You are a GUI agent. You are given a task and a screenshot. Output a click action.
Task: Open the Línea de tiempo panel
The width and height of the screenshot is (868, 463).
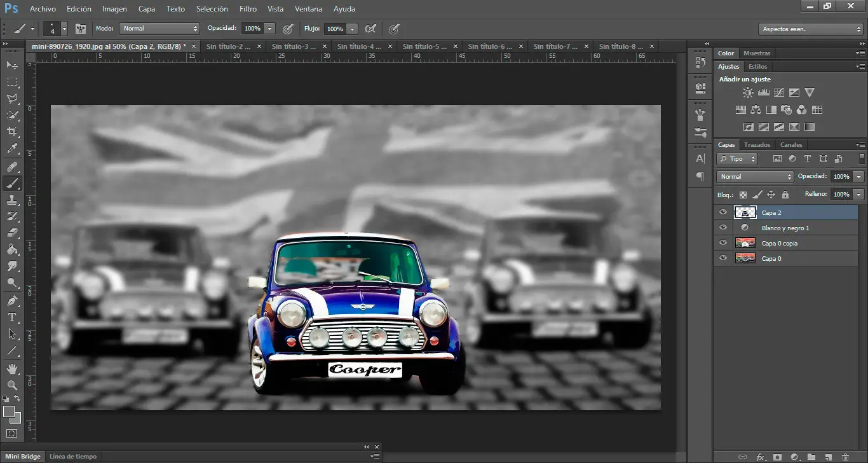click(72, 457)
